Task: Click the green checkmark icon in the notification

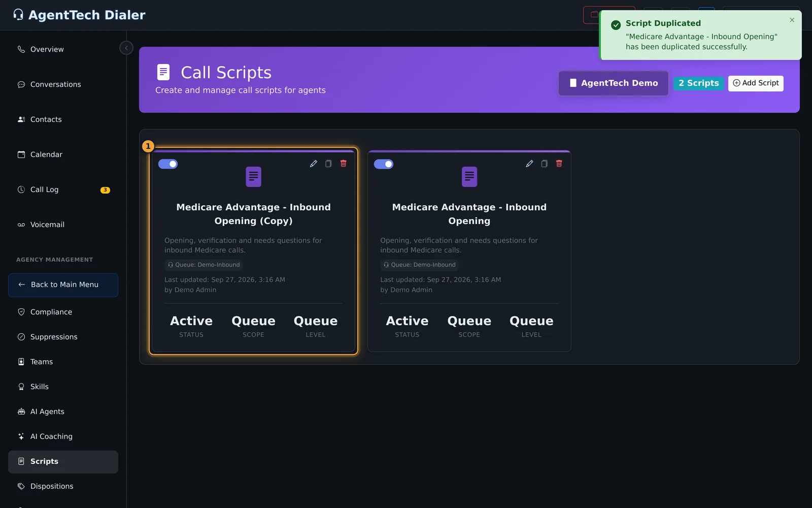Action: coord(616,25)
